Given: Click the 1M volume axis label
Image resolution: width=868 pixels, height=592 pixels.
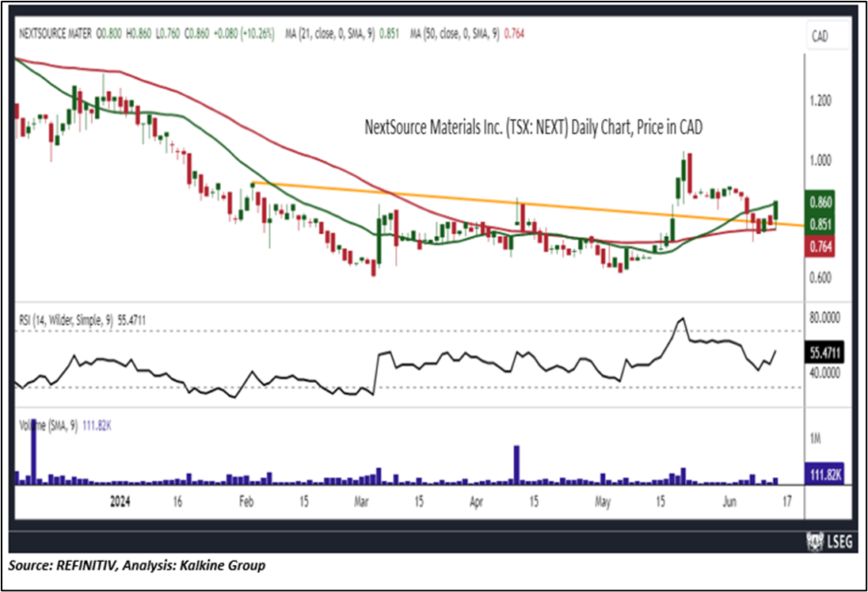Looking at the screenshot, I should click(x=815, y=438).
